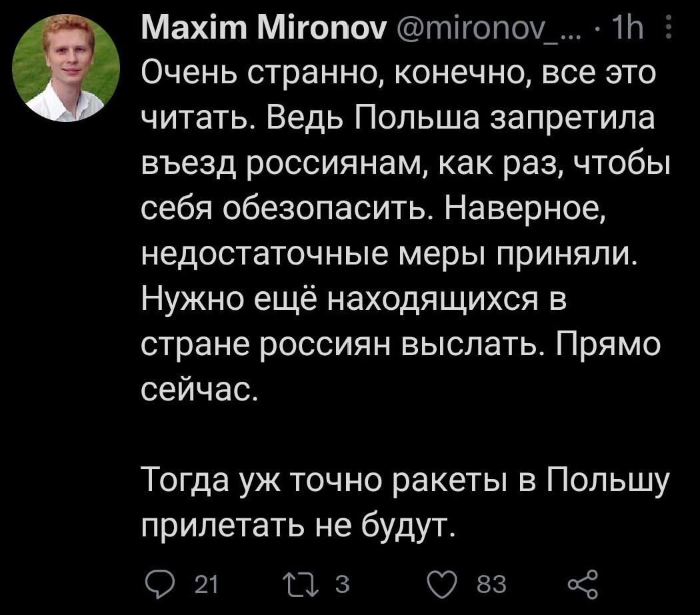The image size is (700, 615).
Task: Click the reply count 21
Action: 209,586
